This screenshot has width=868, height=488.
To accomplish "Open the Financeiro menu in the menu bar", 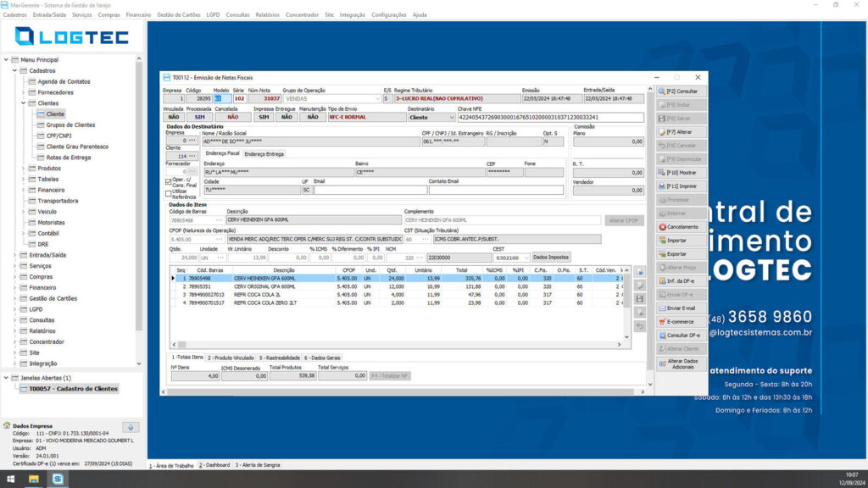I will click(x=138, y=15).
